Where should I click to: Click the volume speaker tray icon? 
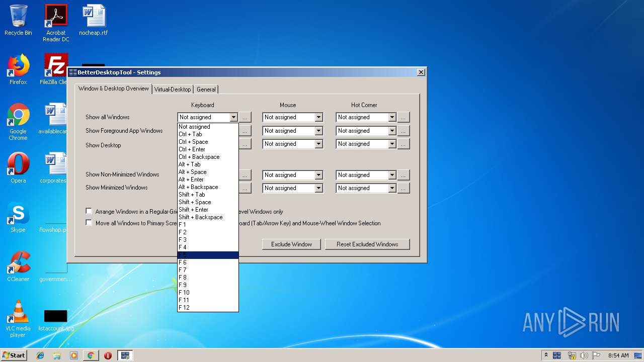584,355
